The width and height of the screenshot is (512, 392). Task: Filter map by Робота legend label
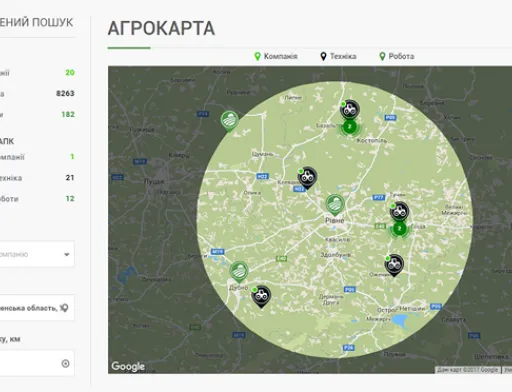401,56
